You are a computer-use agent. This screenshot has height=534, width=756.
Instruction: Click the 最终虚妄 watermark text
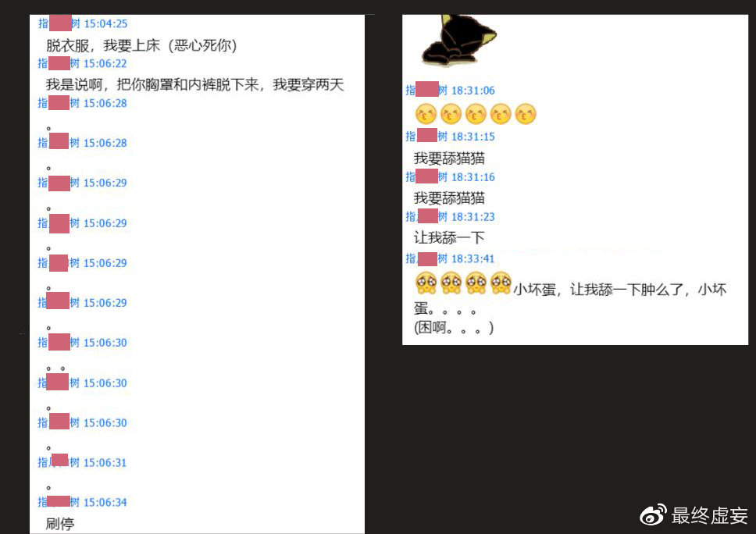709,516
